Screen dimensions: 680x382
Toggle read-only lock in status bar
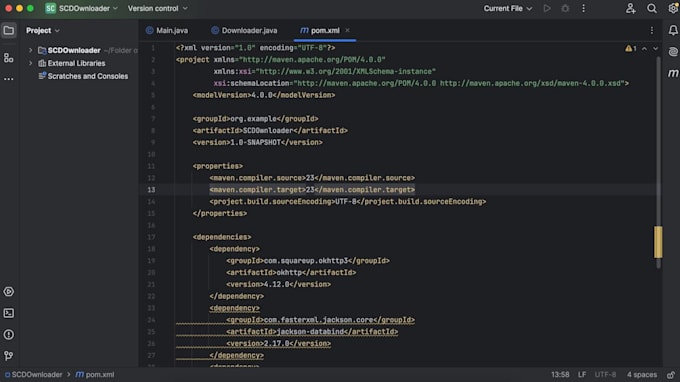[671, 375]
